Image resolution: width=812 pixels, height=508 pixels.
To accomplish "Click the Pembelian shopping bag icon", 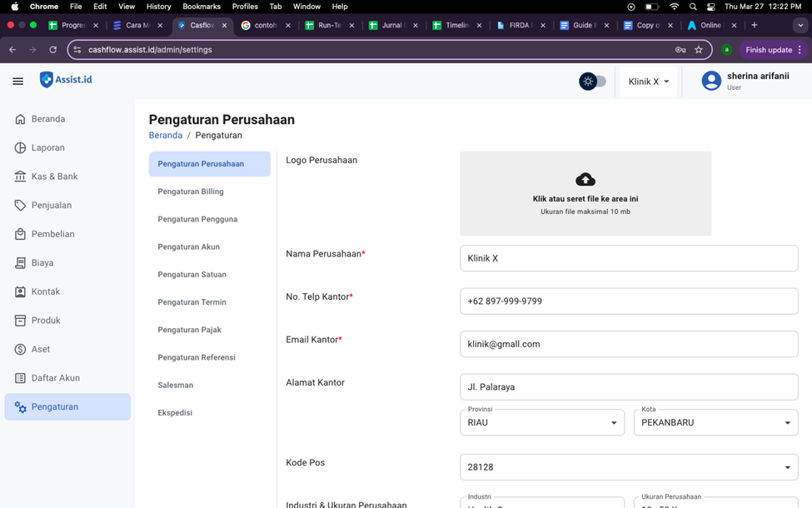I will (x=20, y=234).
